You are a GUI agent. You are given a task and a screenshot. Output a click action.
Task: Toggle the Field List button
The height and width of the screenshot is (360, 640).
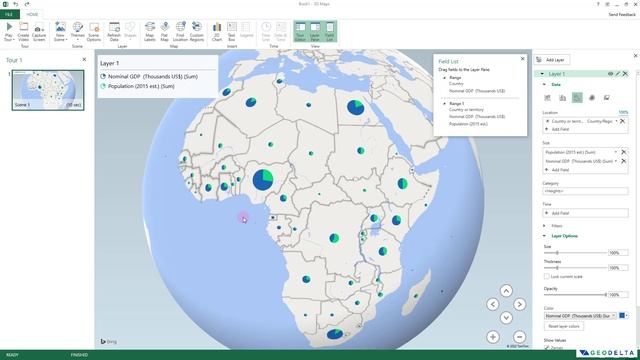[x=329, y=31]
